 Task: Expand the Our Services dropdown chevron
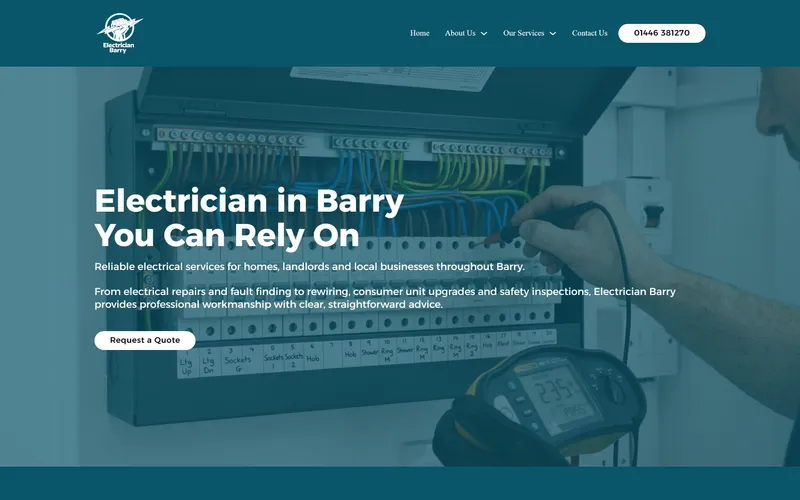click(x=553, y=34)
